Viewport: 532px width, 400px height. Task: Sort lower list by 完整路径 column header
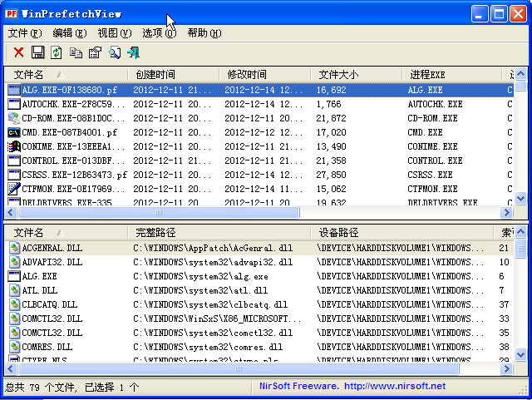[219, 233]
